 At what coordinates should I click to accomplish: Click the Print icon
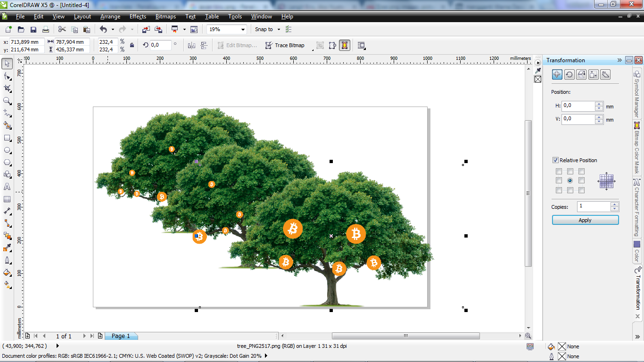pyautogui.click(x=46, y=29)
